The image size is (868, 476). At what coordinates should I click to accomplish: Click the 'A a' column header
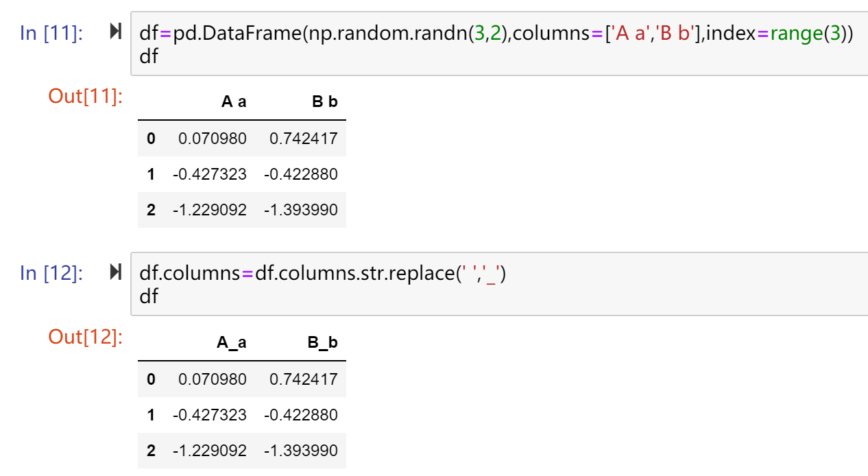(x=234, y=102)
